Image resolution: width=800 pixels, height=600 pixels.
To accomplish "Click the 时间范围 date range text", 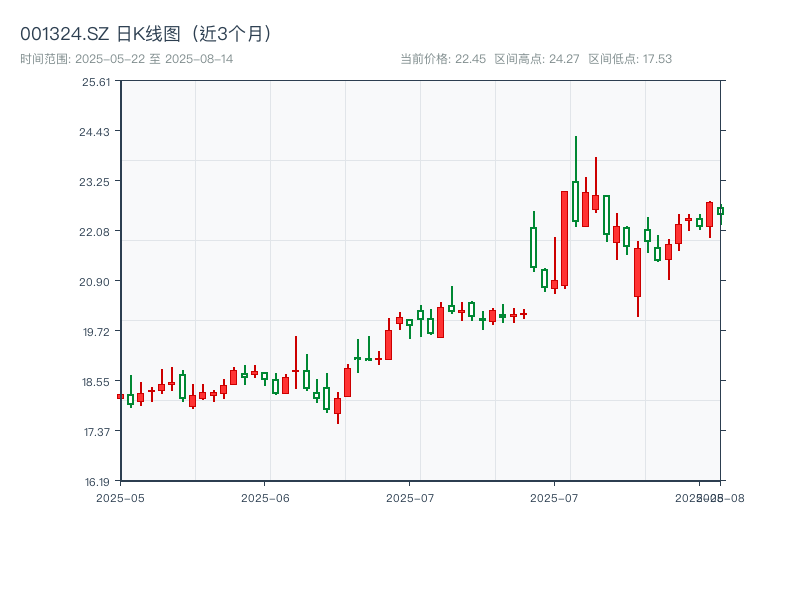I will coord(126,59).
